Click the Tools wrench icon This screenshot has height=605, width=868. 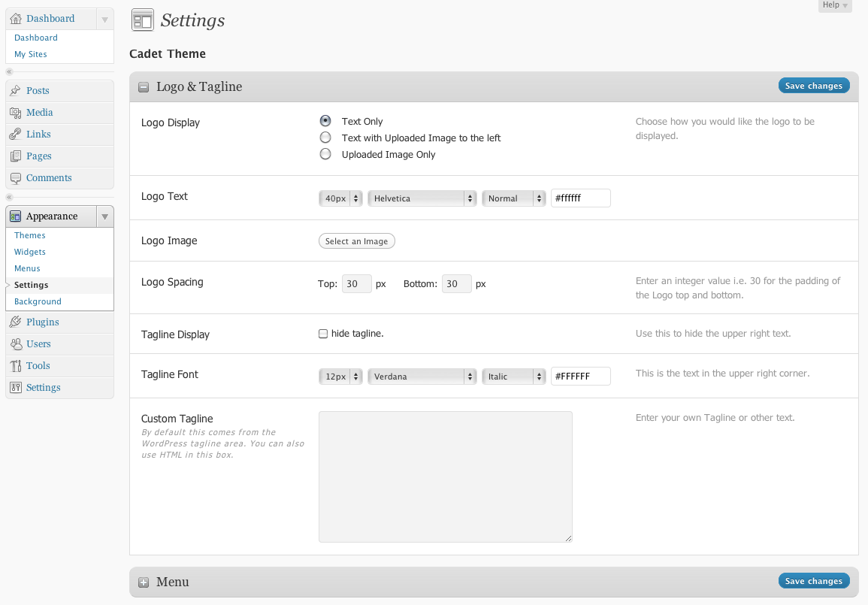(x=16, y=365)
